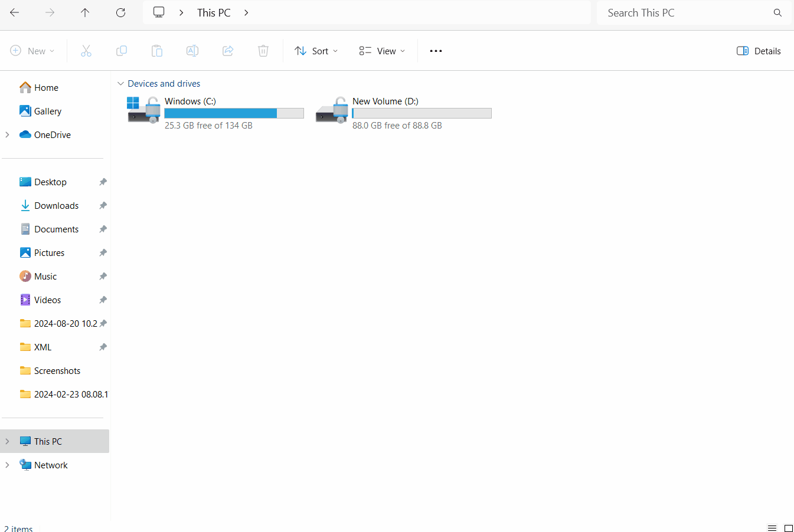Select the Windows (C:) drive usage bar
Viewport: 794px width, 532px height.
pos(234,113)
